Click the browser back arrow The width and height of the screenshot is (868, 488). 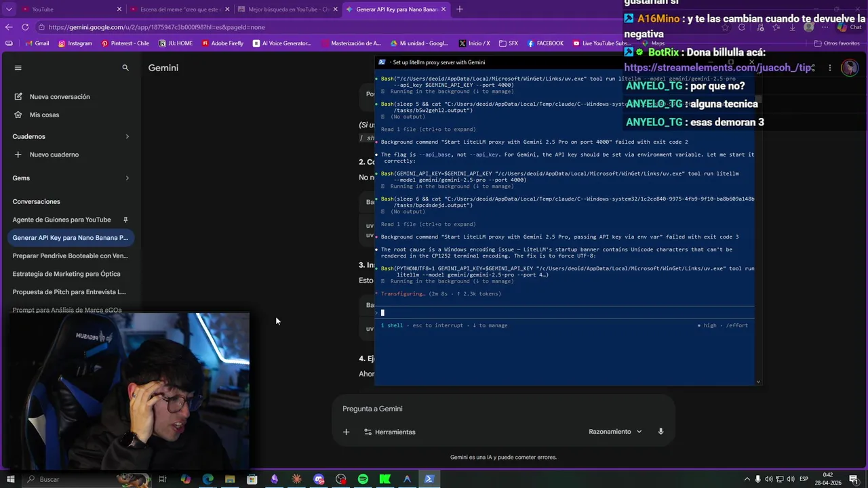click(x=9, y=27)
